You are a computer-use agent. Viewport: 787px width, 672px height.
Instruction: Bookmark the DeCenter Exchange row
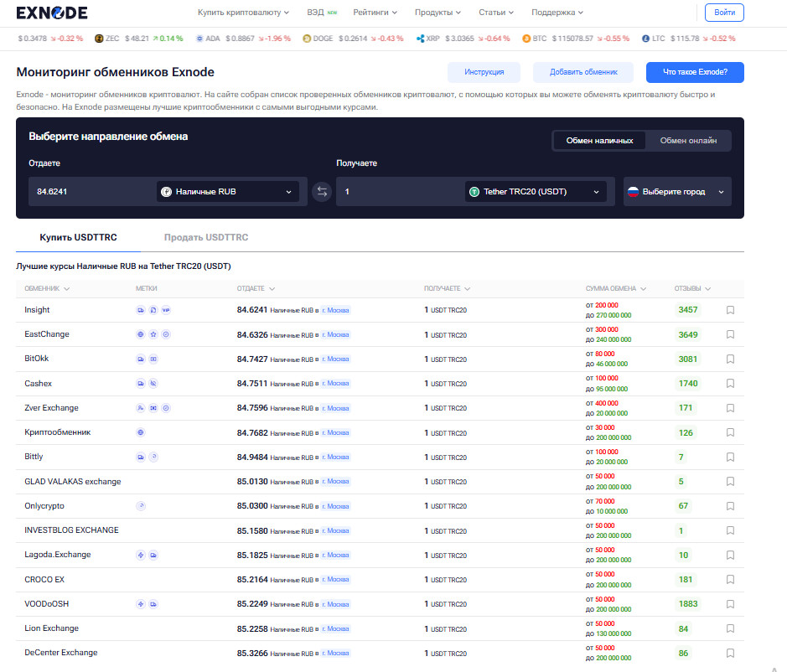[730, 653]
